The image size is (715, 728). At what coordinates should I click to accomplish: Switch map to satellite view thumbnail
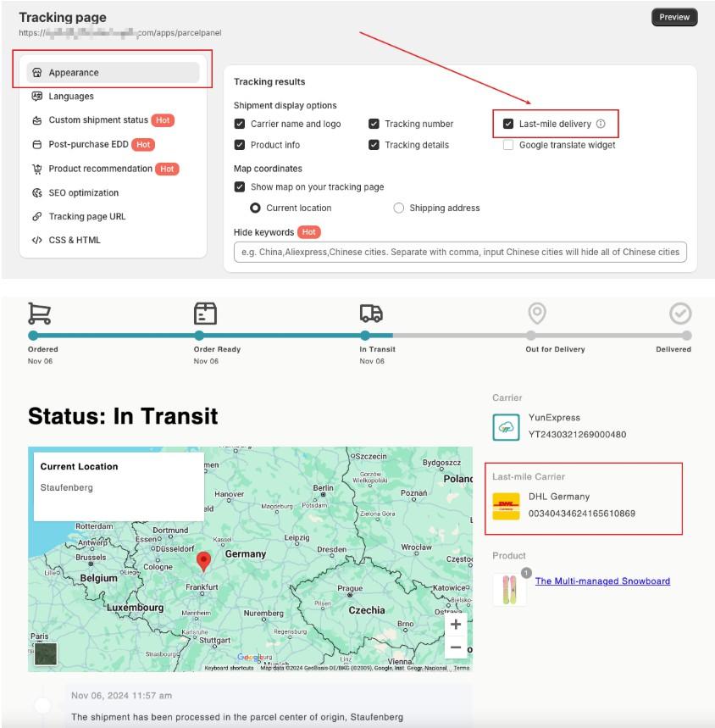(46, 653)
